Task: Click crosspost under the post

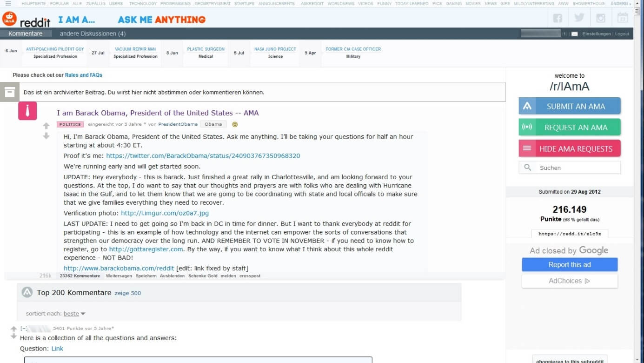Action: click(250, 276)
